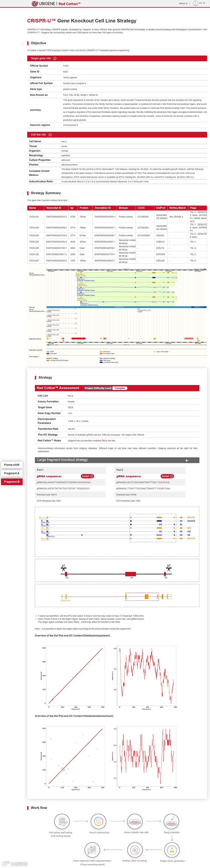Click the RefSeq Match column header
210x868 pixels.
(178, 208)
